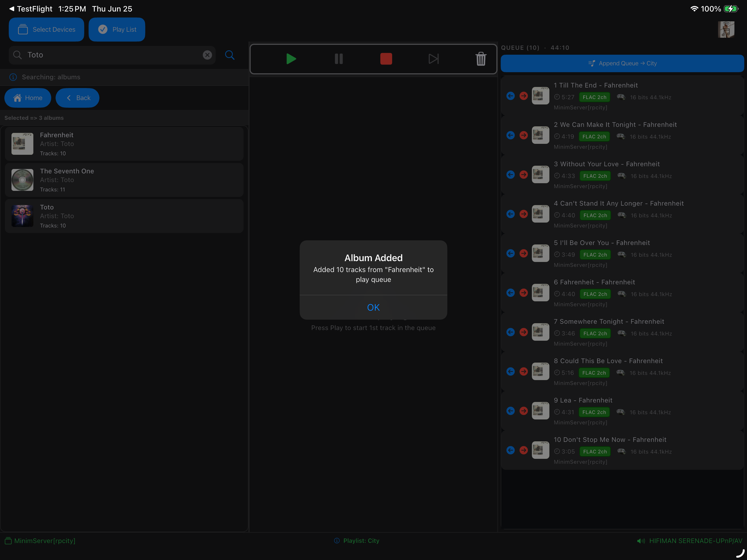Screen dimensions: 747x560
Task: Click the Fahrenheit album cover thumbnail
Action: (x=22, y=144)
